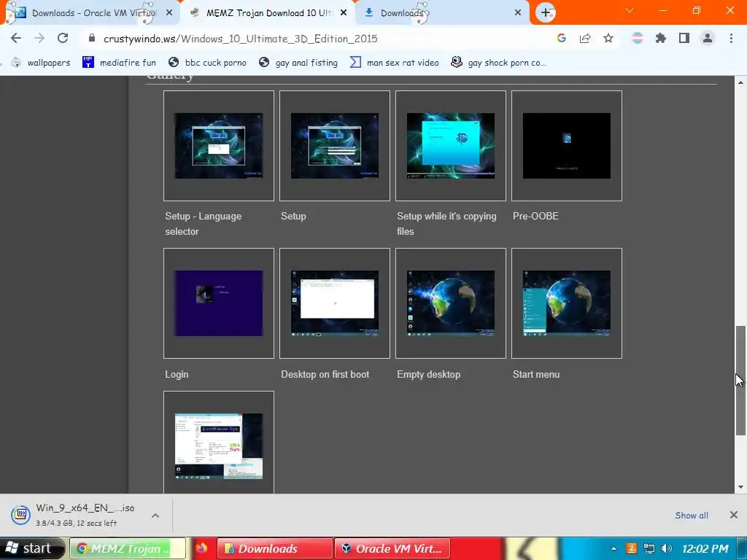Image resolution: width=747 pixels, height=560 pixels.
Task: Click the Google icon in address bar
Action: coord(562,38)
